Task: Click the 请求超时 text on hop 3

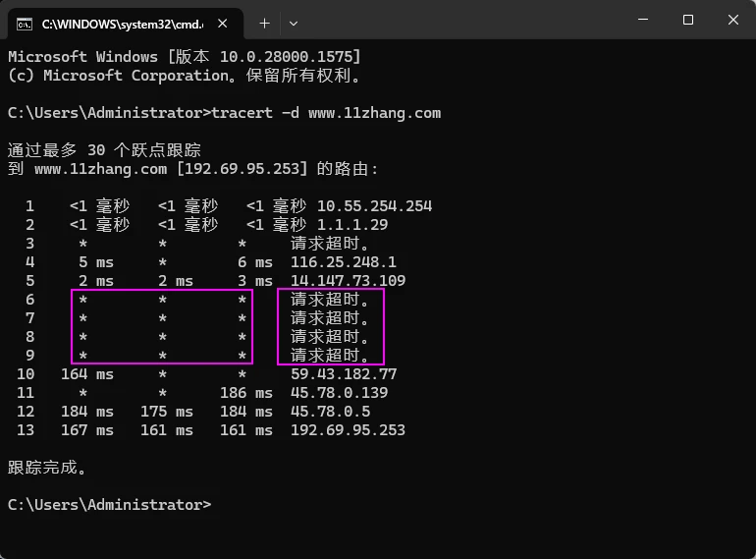Action: pyautogui.click(x=330, y=243)
